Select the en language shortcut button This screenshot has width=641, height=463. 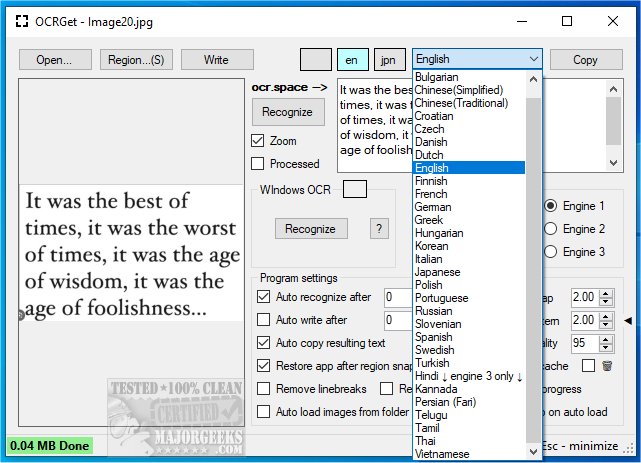[x=352, y=60]
